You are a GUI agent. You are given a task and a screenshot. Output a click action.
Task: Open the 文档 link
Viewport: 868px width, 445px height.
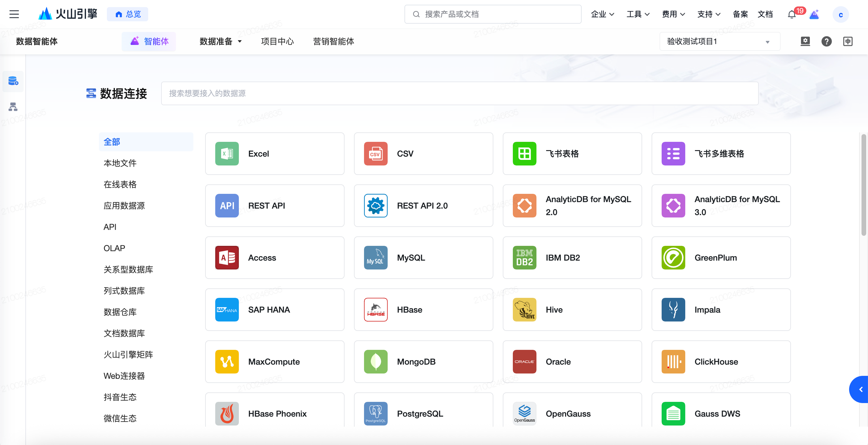pos(765,14)
